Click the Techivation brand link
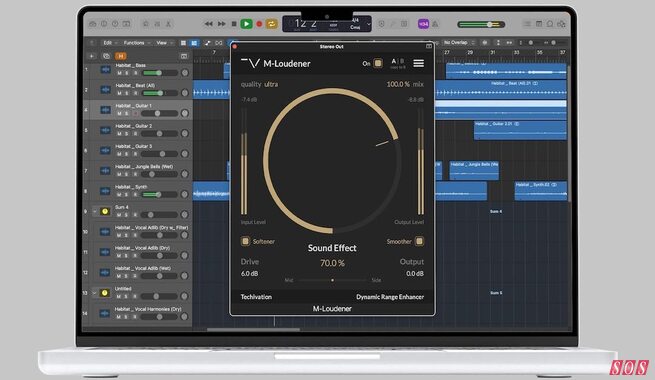 tap(256, 297)
